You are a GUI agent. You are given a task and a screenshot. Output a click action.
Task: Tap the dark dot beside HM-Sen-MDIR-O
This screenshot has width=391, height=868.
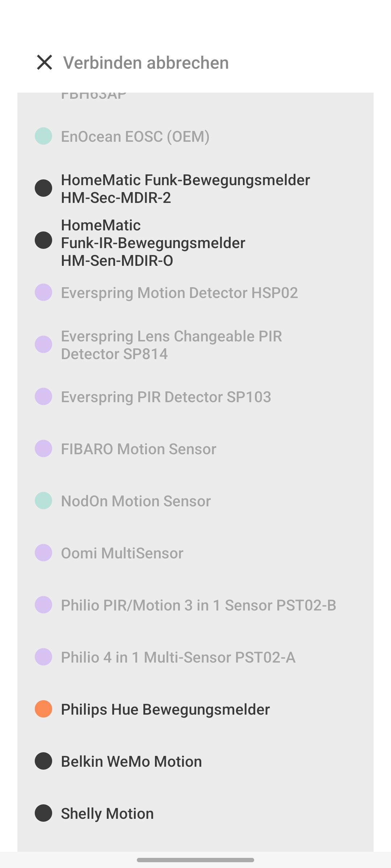(43, 240)
